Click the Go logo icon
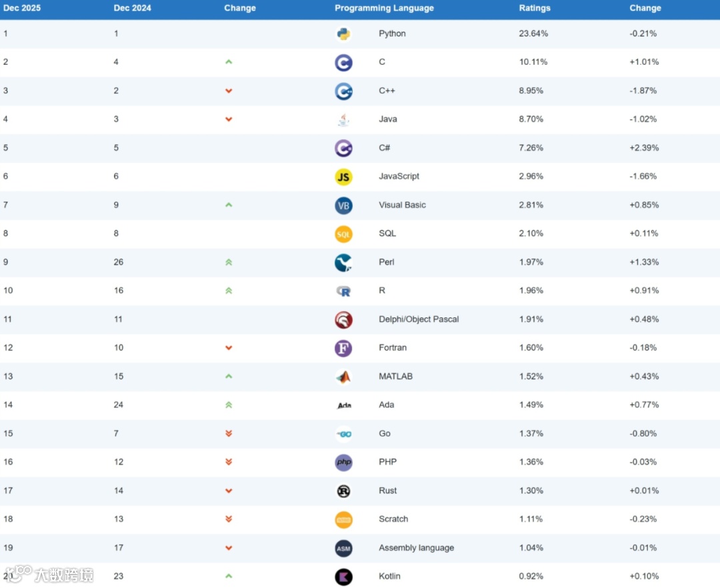 343,434
